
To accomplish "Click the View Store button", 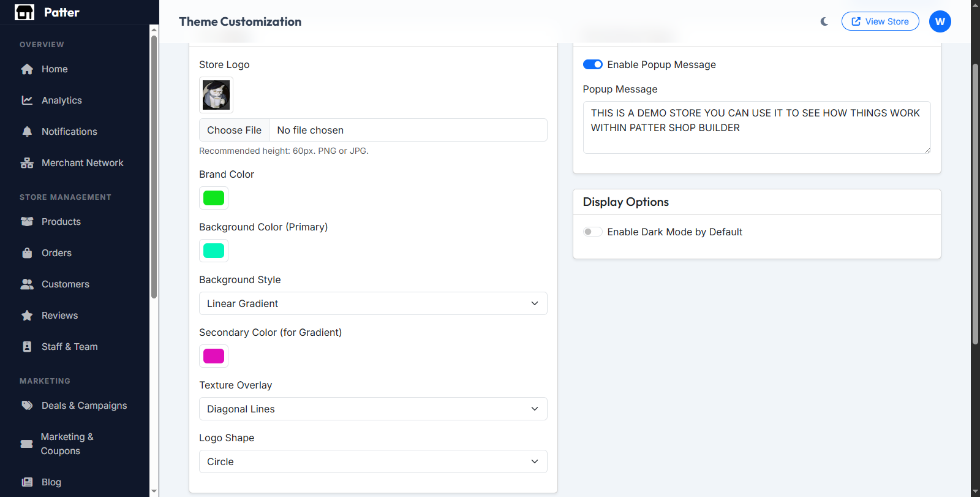I will (880, 21).
